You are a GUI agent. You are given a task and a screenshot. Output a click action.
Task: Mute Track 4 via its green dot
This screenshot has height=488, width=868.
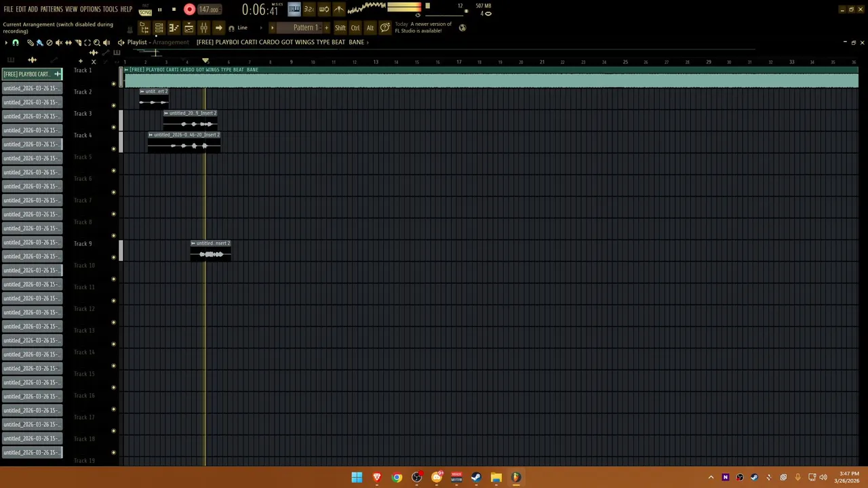(x=113, y=149)
